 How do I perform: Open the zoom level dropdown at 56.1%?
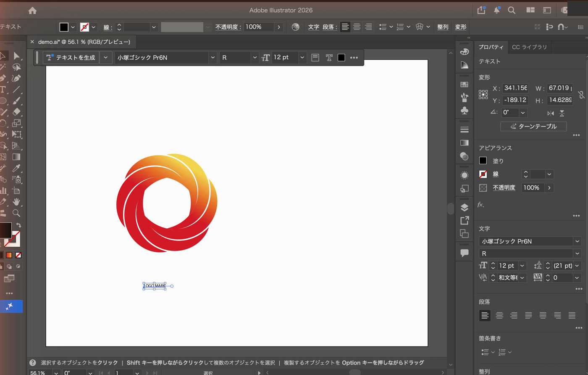tap(56, 372)
